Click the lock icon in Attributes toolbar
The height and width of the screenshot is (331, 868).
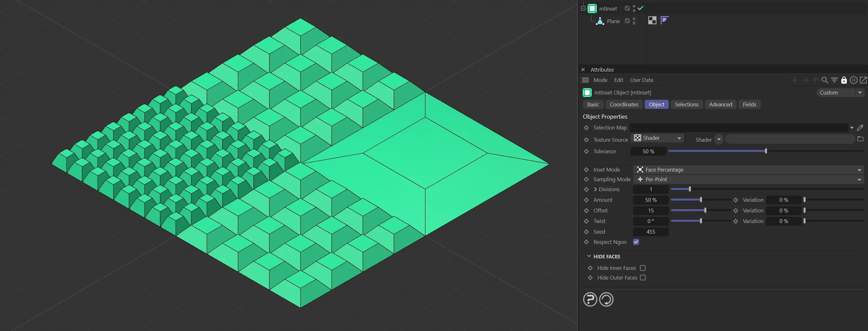pyautogui.click(x=844, y=80)
